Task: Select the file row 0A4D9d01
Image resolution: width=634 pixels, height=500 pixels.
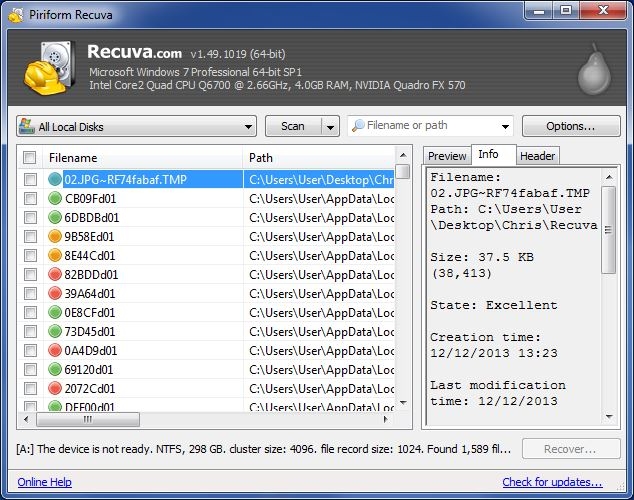Action: [x=206, y=350]
